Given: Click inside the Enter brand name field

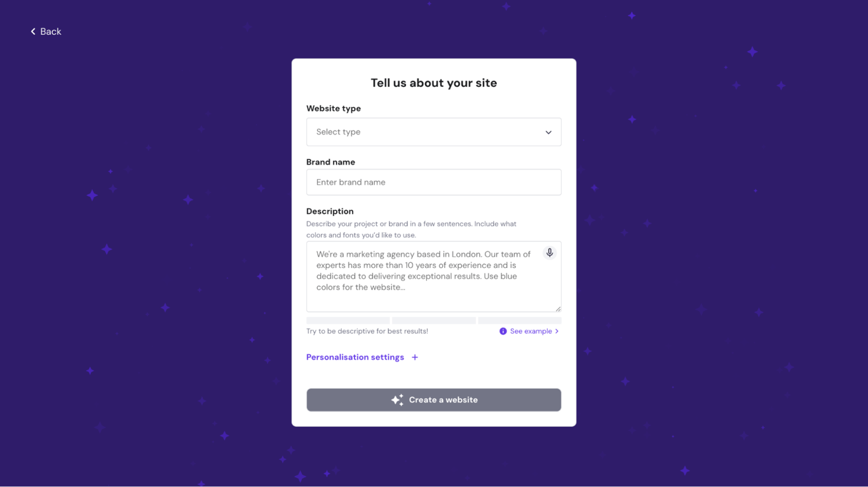Looking at the screenshot, I should (x=434, y=182).
